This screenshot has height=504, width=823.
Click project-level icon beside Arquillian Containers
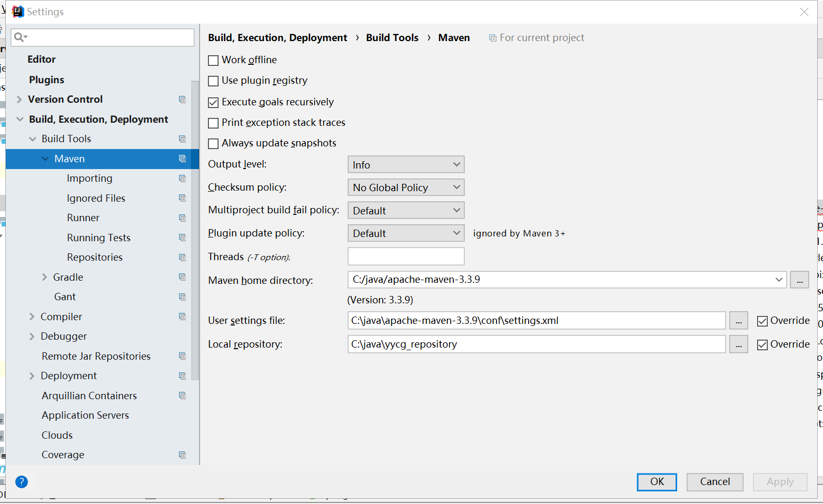(182, 396)
